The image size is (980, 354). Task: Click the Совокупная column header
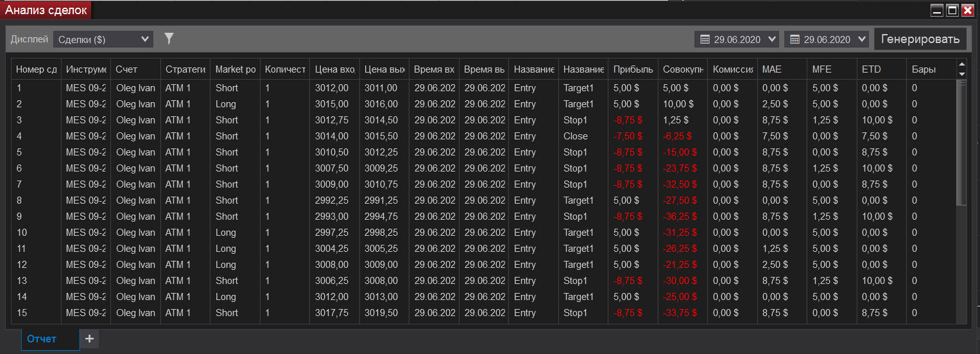point(683,69)
